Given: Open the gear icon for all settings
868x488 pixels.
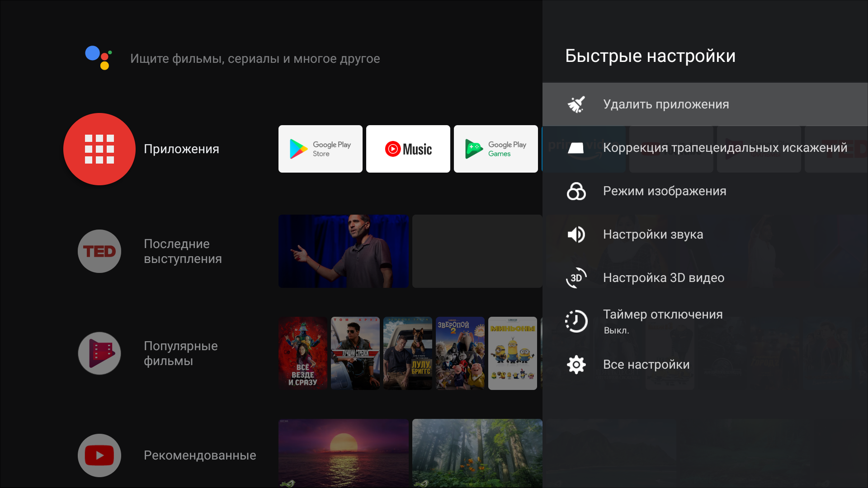Looking at the screenshot, I should (x=576, y=365).
